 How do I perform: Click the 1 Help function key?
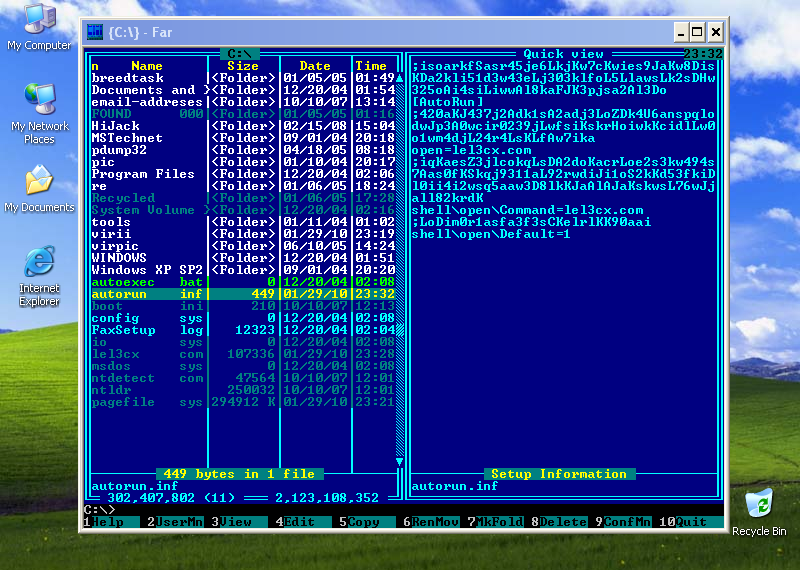[112, 522]
